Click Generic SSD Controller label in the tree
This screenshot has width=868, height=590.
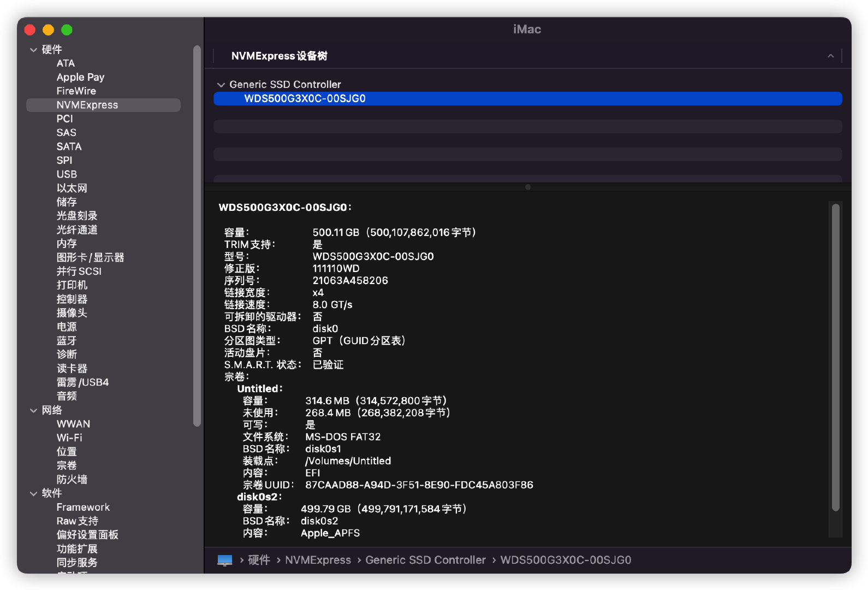point(285,85)
